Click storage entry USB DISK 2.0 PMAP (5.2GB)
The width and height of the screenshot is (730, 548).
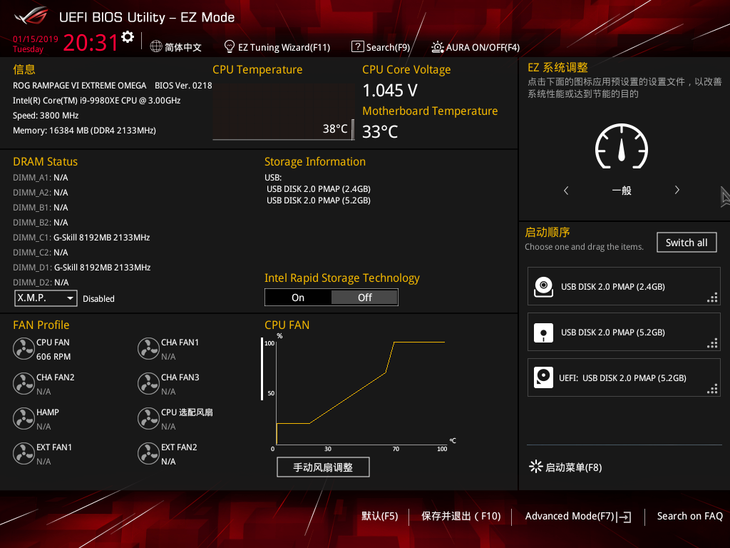(x=318, y=201)
